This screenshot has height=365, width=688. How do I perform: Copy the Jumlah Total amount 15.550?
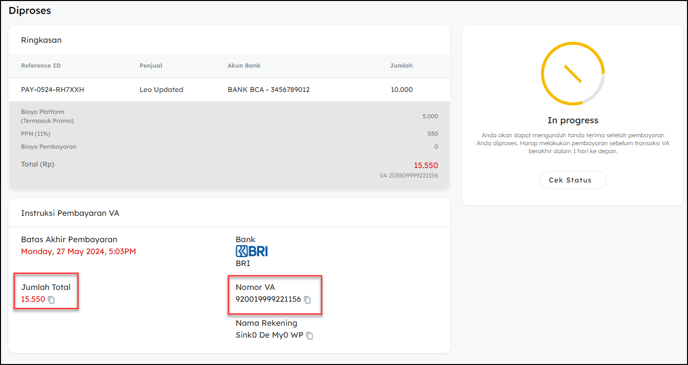click(51, 300)
